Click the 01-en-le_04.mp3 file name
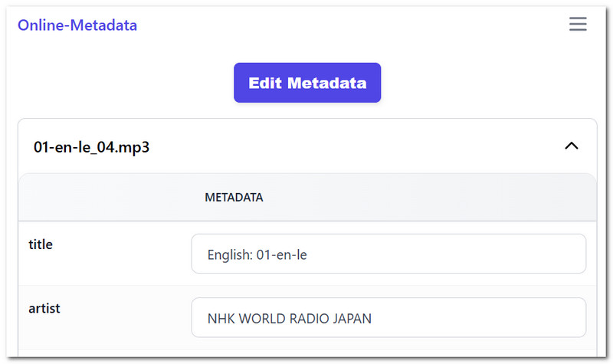Image resolution: width=613 pixels, height=364 pixels. pos(91,147)
